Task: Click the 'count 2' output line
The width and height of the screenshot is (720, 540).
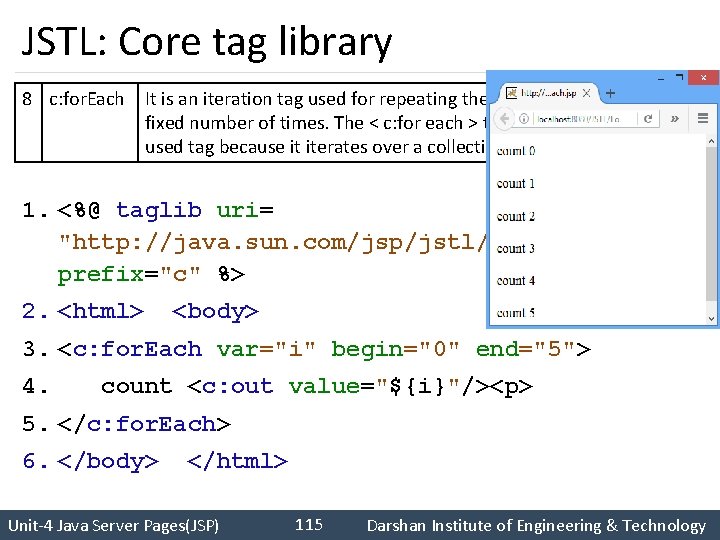Action: point(516,216)
